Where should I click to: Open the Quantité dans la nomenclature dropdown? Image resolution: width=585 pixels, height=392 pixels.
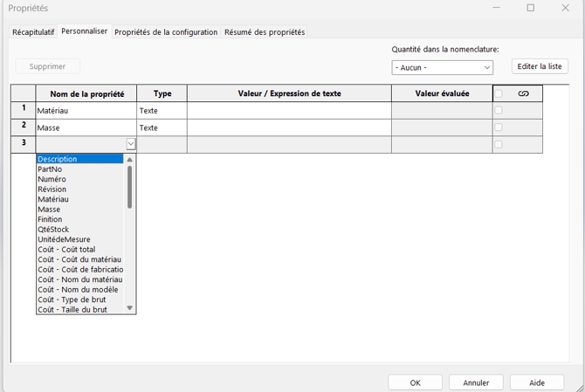click(x=442, y=67)
